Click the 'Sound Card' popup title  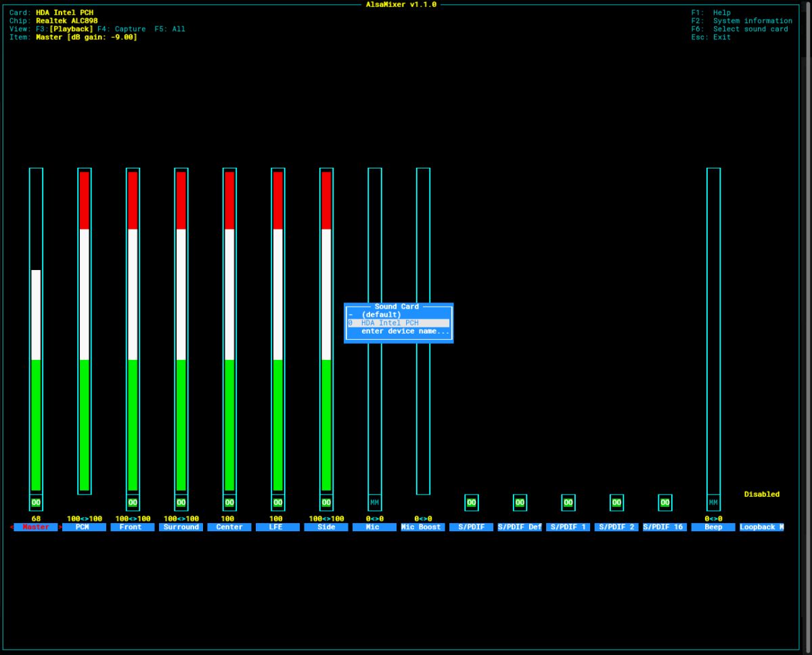tap(397, 307)
